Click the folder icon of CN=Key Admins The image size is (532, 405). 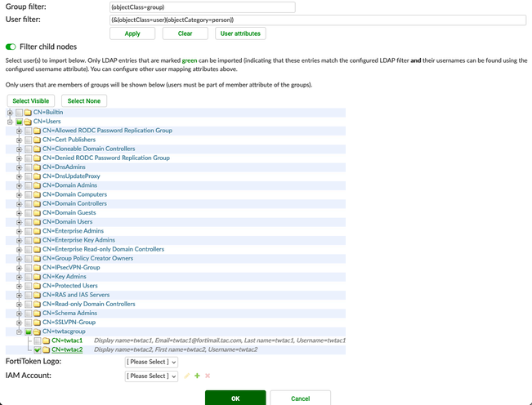[37, 277]
